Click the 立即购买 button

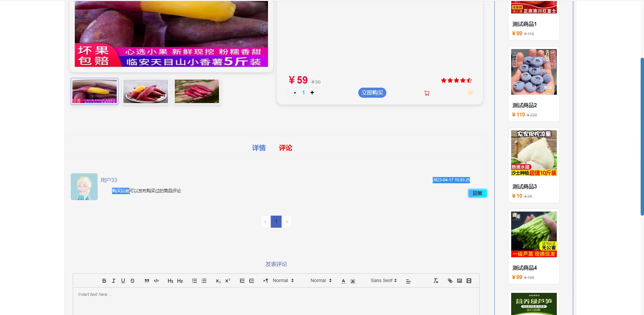(372, 93)
